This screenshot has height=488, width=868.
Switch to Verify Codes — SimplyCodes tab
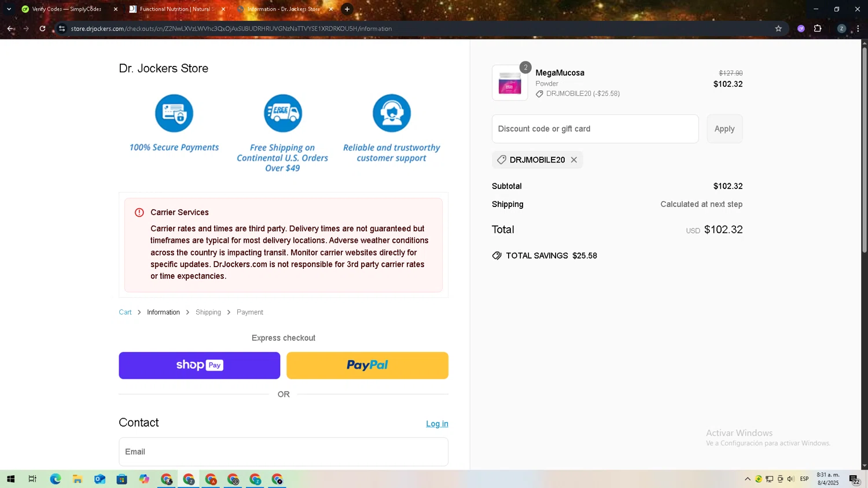[x=67, y=9]
